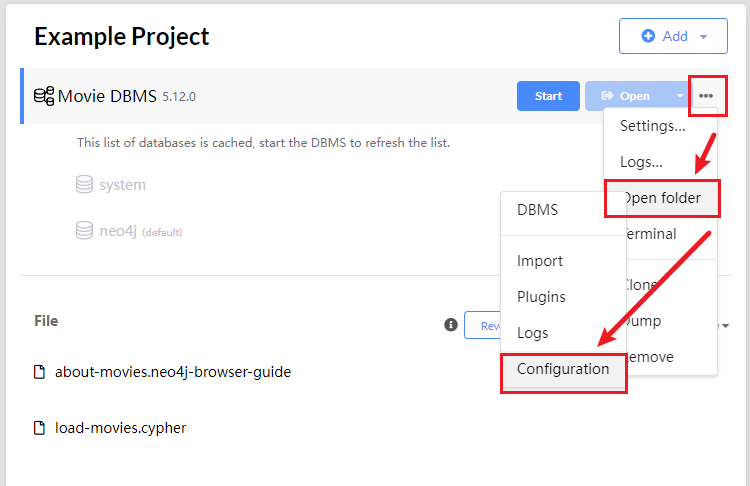Click the system database icon
The image size is (750, 486).
pos(85,185)
